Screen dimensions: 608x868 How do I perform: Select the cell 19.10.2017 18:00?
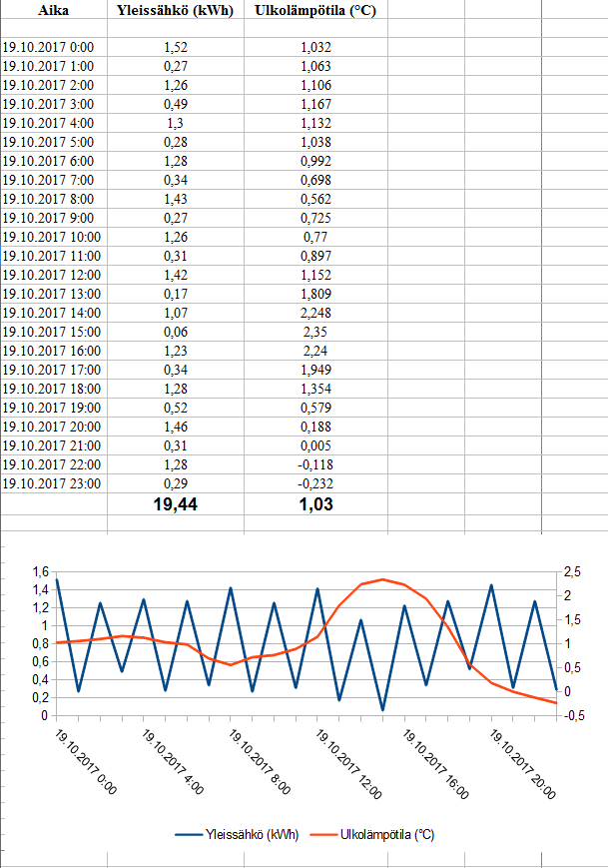(54, 389)
